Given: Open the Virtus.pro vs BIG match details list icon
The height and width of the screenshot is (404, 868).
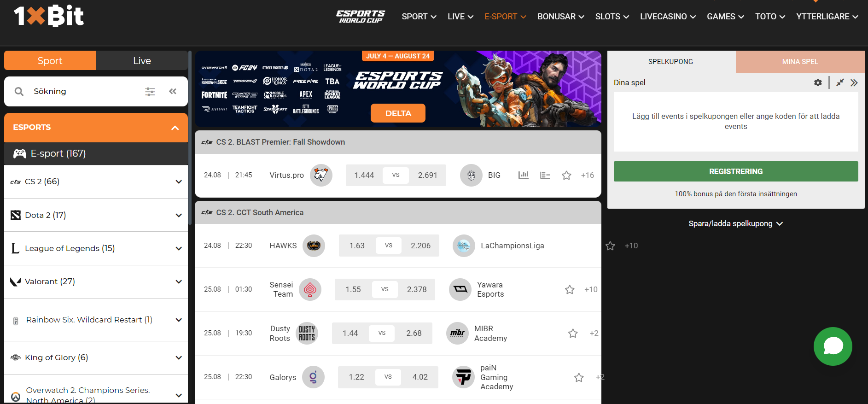Looking at the screenshot, I should (x=545, y=175).
